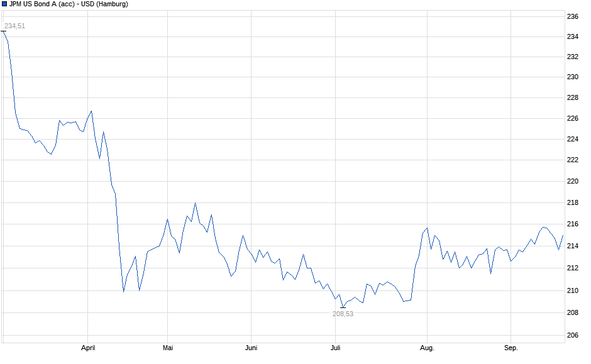Click the low-point marker tick above 208,53

tap(343, 307)
